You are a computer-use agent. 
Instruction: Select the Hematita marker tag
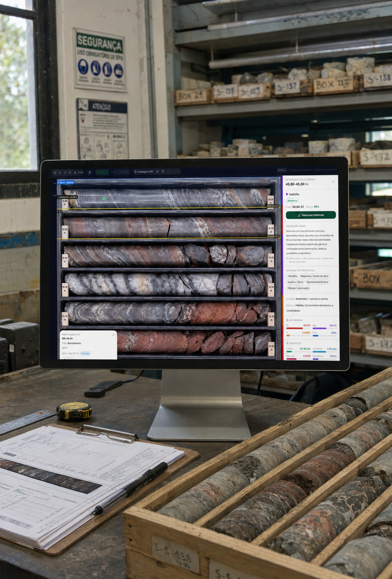[x=292, y=276]
